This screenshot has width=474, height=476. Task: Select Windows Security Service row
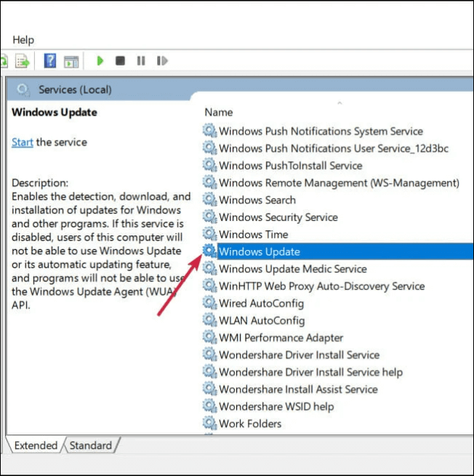tap(278, 217)
